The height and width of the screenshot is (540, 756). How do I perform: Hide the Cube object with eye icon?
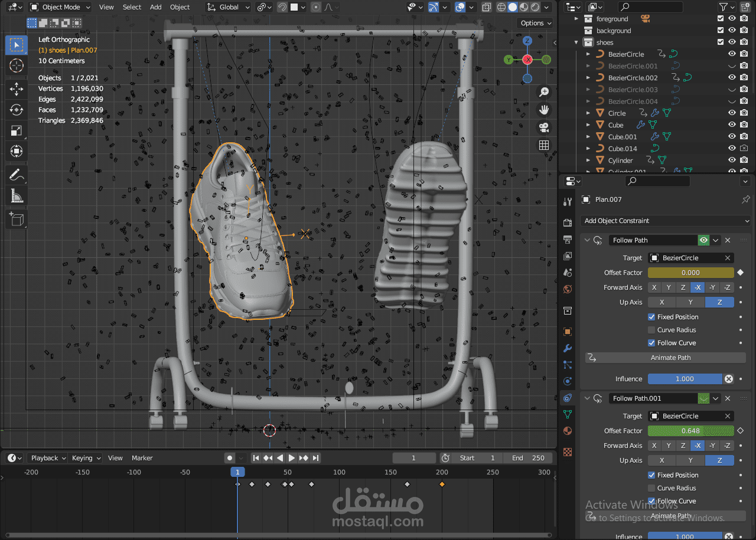(732, 125)
